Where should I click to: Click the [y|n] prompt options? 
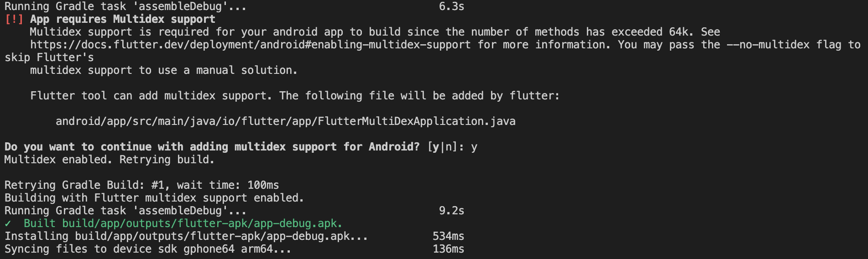pyautogui.click(x=442, y=147)
